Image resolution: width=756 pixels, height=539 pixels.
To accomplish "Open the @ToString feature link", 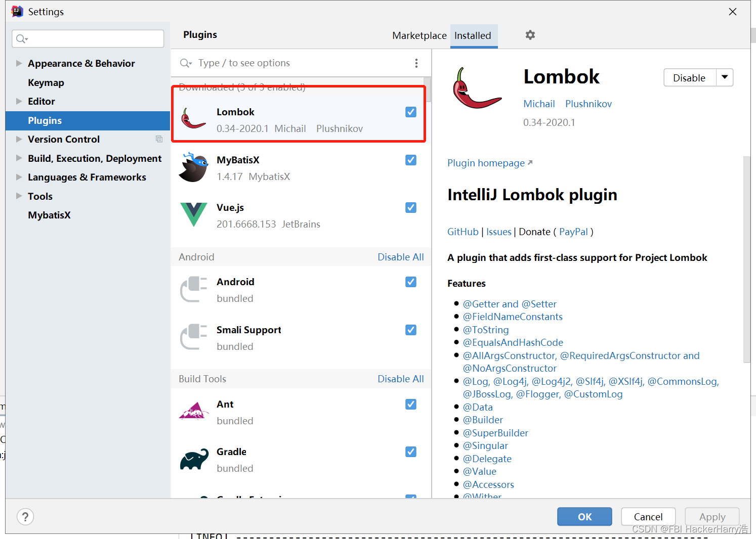I will click(486, 330).
